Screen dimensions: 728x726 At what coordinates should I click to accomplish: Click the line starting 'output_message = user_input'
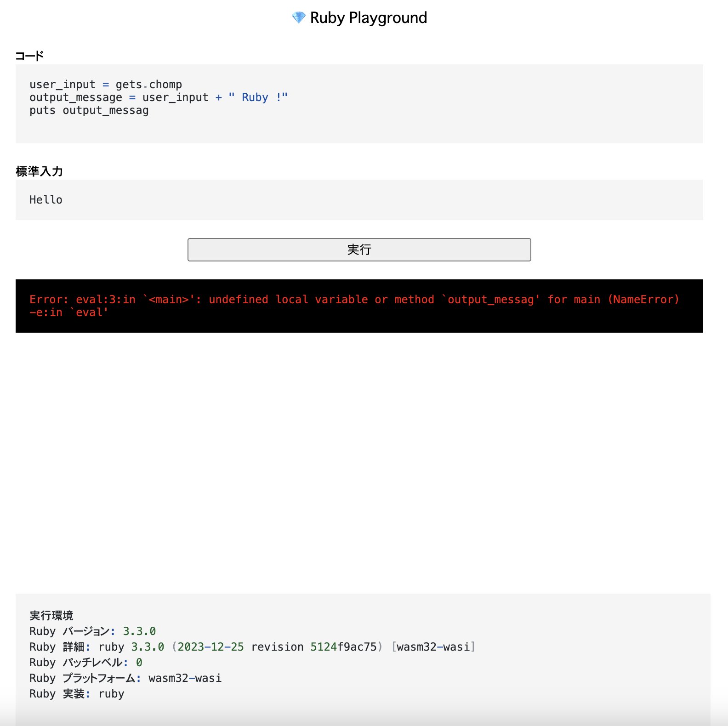click(159, 97)
